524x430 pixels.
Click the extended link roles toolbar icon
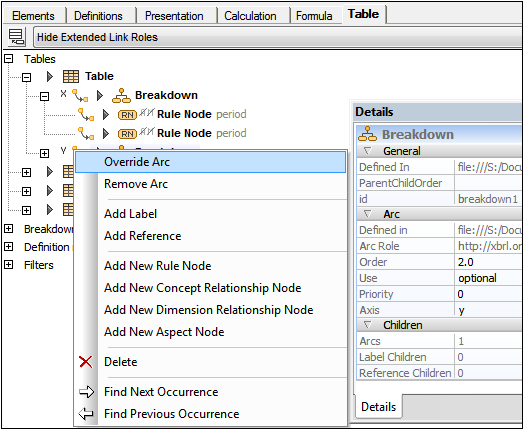(x=16, y=37)
